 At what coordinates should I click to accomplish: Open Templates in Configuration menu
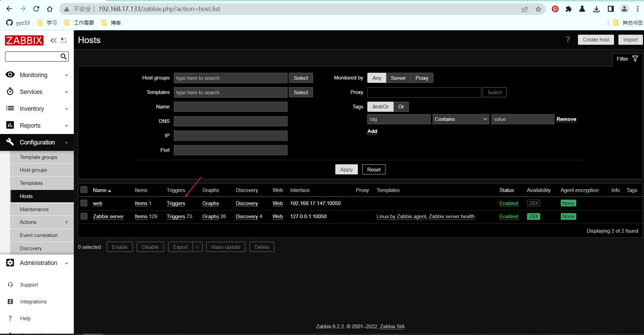tap(31, 183)
